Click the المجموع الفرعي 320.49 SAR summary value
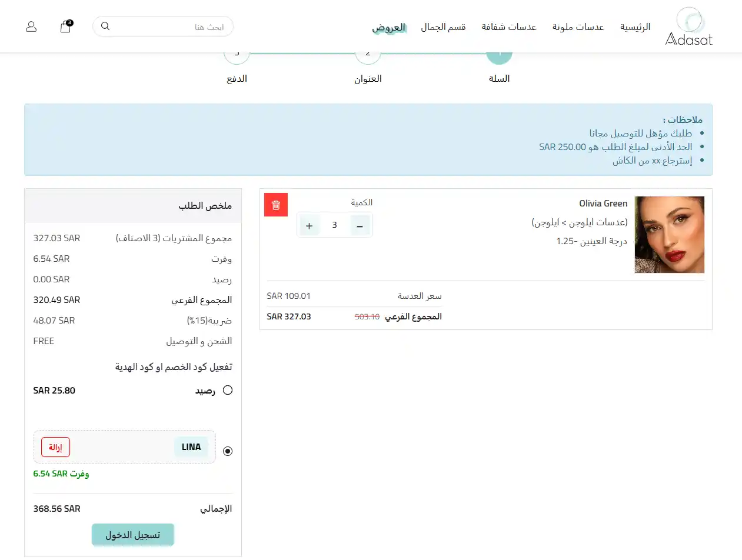This screenshot has height=560, width=742. pyautogui.click(x=56, y=300)
